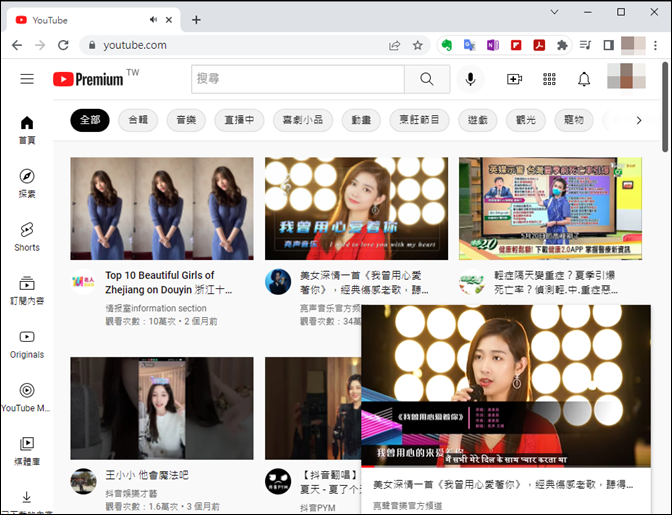Click the share page icon in address bar
The image size is (672, 515).
(x=394, y=45)
